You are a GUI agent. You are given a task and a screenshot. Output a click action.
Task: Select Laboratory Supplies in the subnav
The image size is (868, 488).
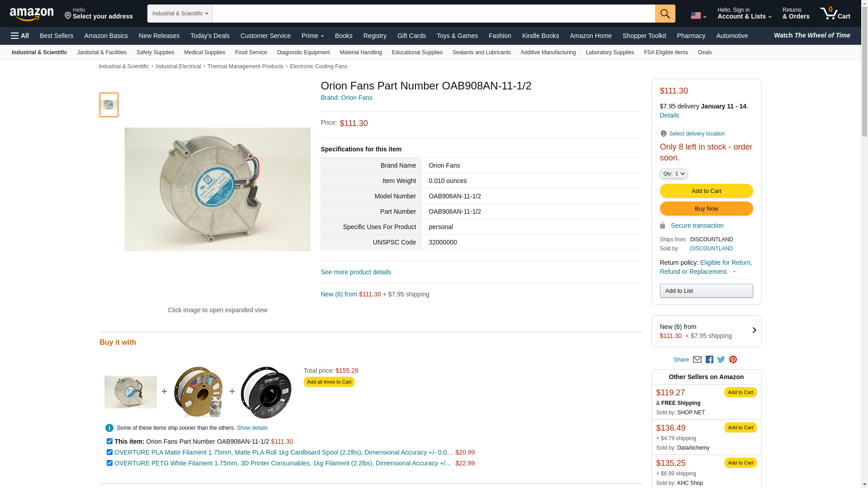pyautogui.click(x=610, y=52)
